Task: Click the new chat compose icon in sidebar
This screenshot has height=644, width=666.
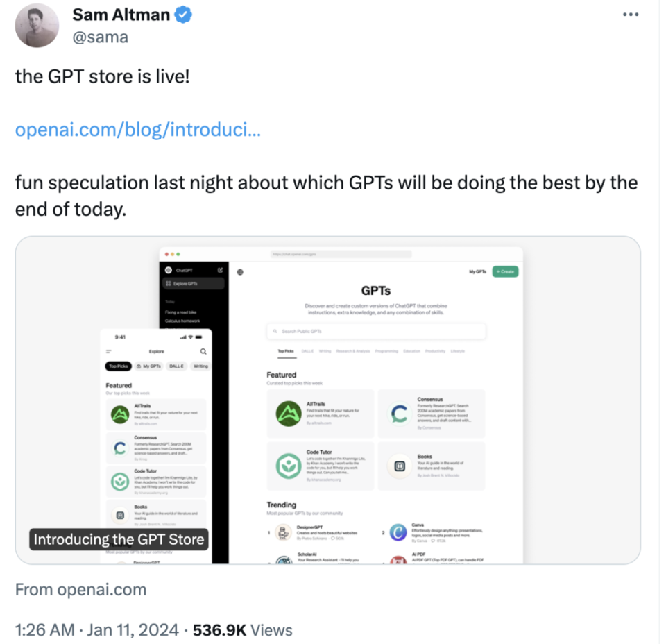Action: (220, 270)
